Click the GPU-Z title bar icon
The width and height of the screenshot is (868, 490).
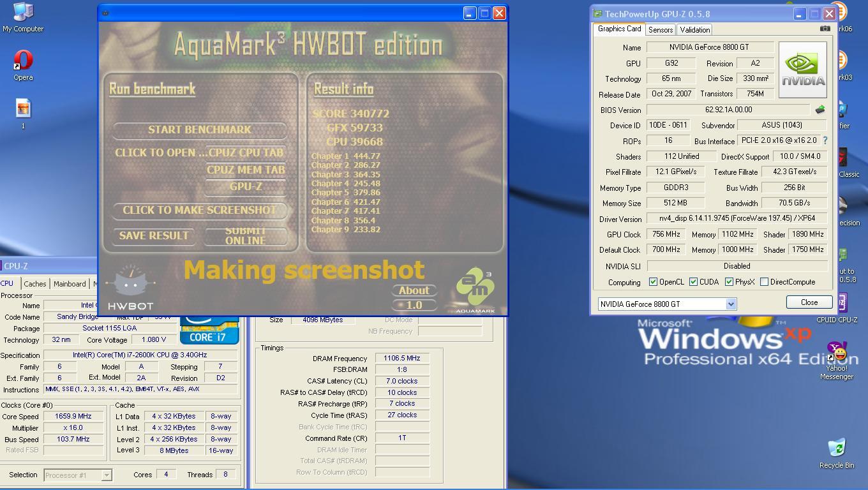click(597, 13)
